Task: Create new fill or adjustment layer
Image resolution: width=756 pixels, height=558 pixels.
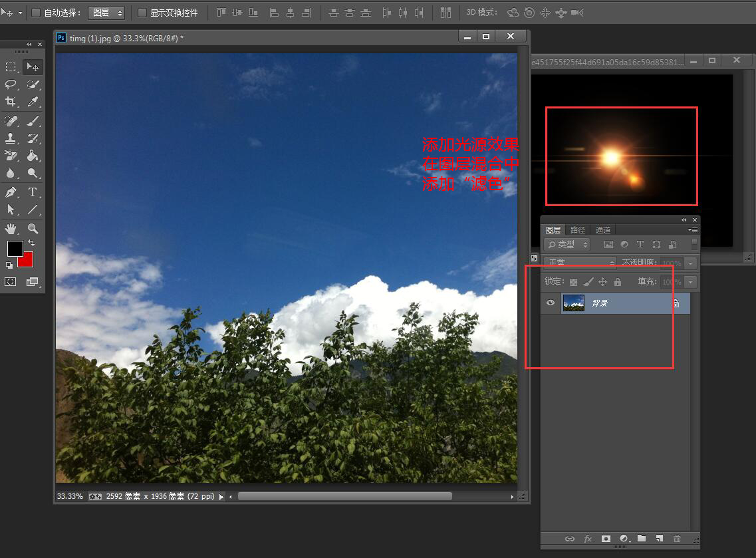Action: pos(624,539)
